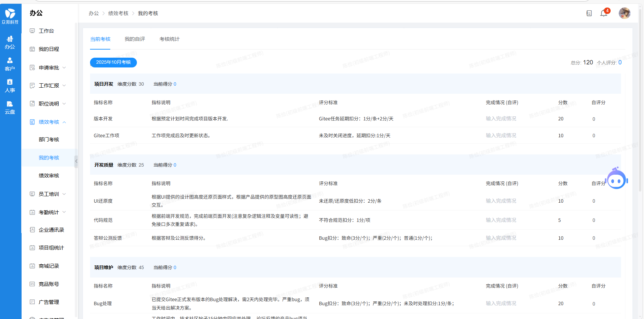Enter completion status for 版本开发
Viewport: 644px width, 319px height.
pos(501,119)
